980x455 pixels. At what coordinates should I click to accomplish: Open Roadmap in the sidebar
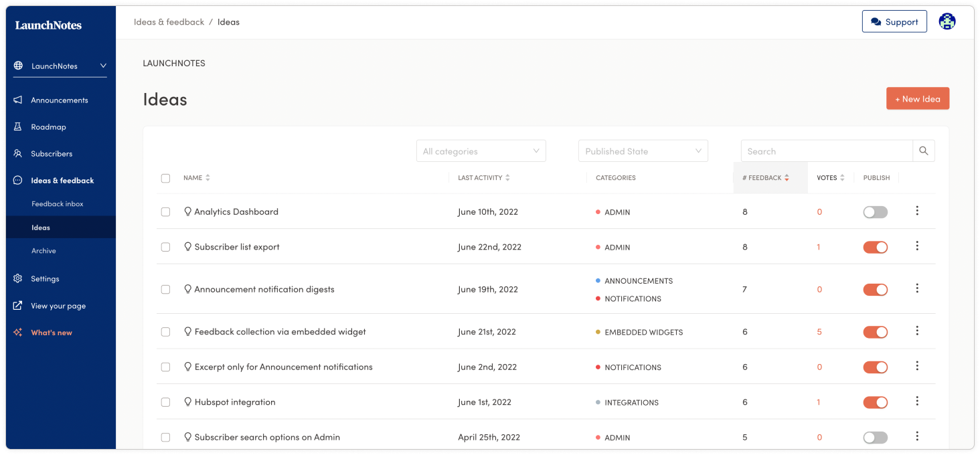48,126
